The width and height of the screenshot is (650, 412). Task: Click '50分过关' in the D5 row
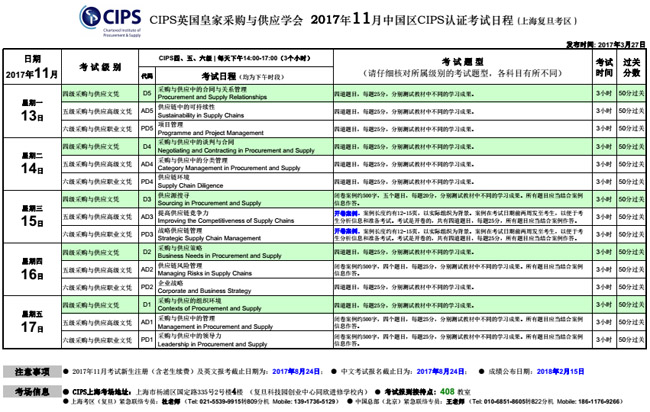pyautogui.click(x=631, y=94)
